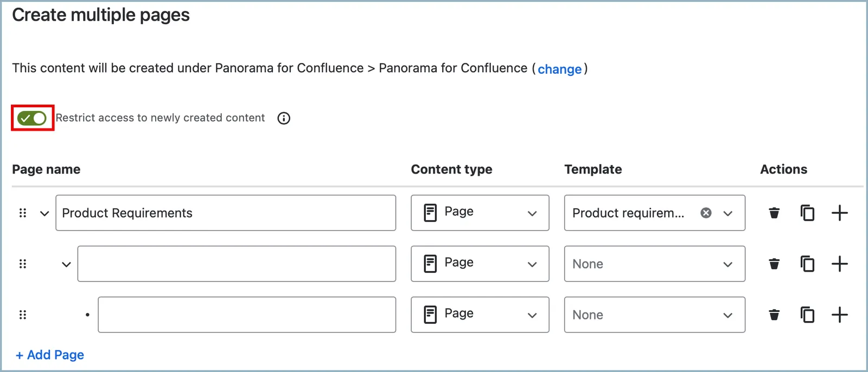Collapse the second row's chevron expander

pyautogui.click(x=66, y=264)
